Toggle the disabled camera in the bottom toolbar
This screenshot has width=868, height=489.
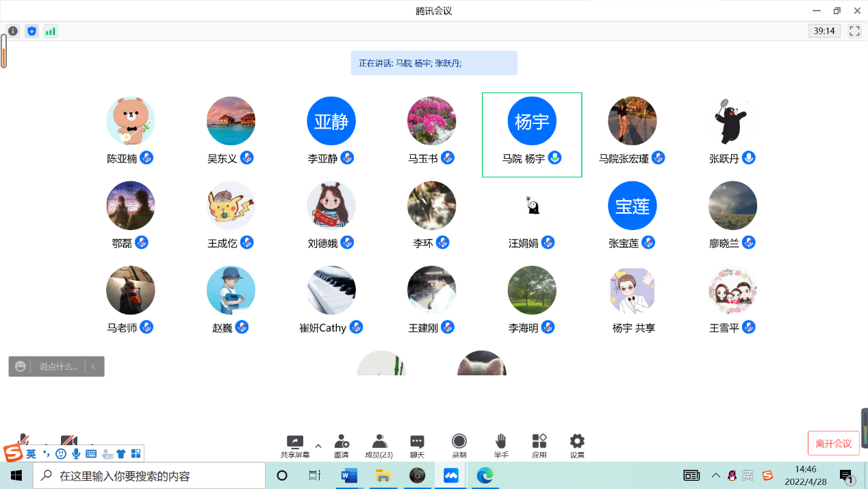click(x=68, y=438)
